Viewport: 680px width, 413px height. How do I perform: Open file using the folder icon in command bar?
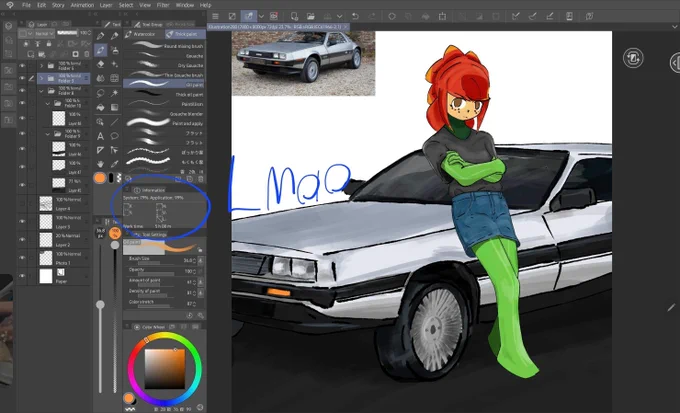tap(311, 16)
